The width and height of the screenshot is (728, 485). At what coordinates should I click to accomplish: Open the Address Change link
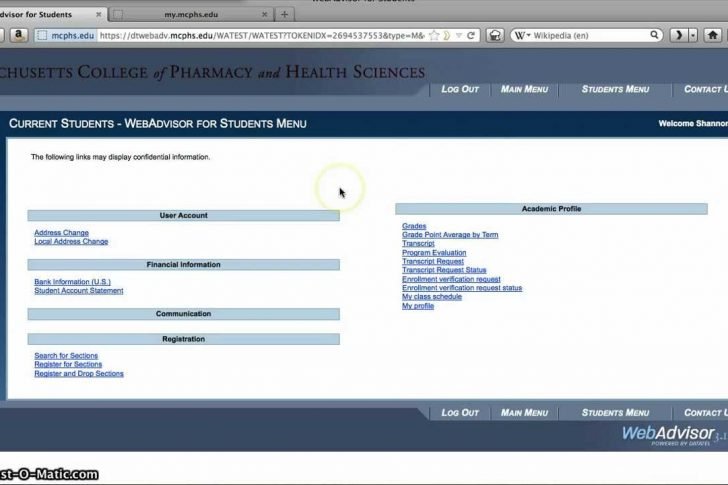tap(61, 233)
